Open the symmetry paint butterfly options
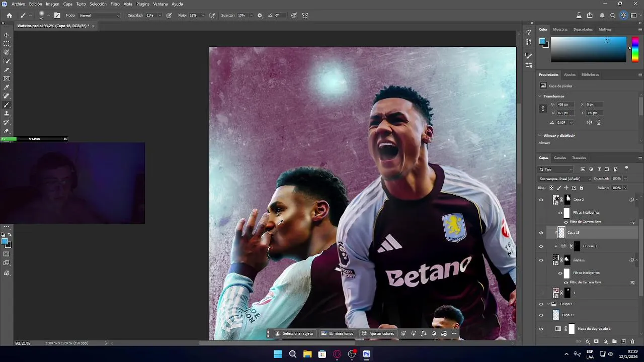Screen dimensions: 644x362 coord(305,16)
